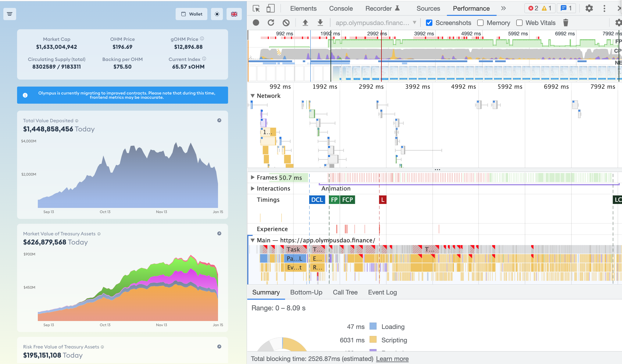Click the red L timing marker

(x=383, y=200)
